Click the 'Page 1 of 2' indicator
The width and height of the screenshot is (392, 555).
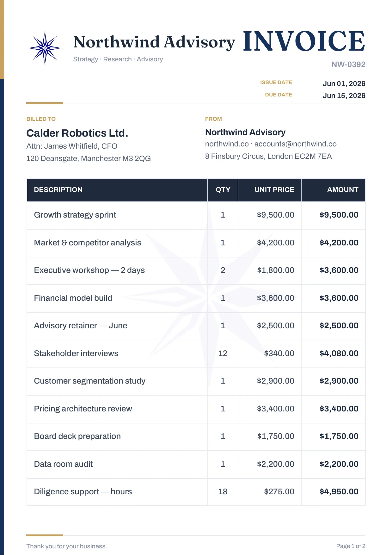click(x=351, y=546)
